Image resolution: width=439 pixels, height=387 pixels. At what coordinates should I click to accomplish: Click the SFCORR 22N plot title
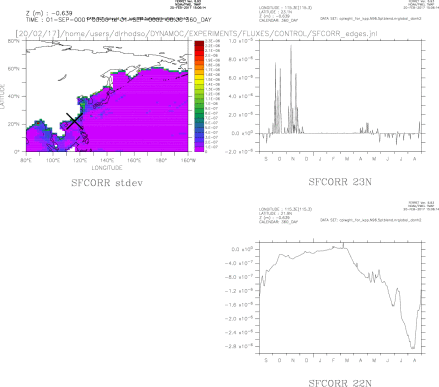point(340,383)
